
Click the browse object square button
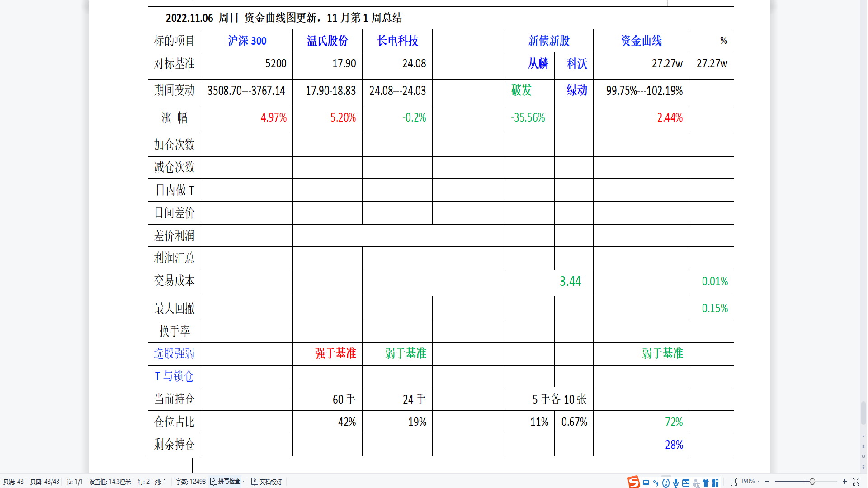coord(863,456)
